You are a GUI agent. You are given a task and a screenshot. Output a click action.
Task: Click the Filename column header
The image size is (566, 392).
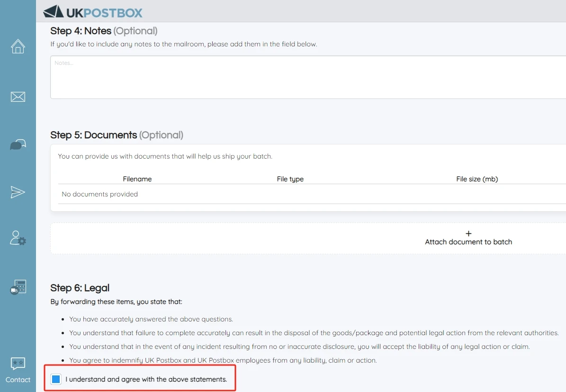click(x=137, y=179)
